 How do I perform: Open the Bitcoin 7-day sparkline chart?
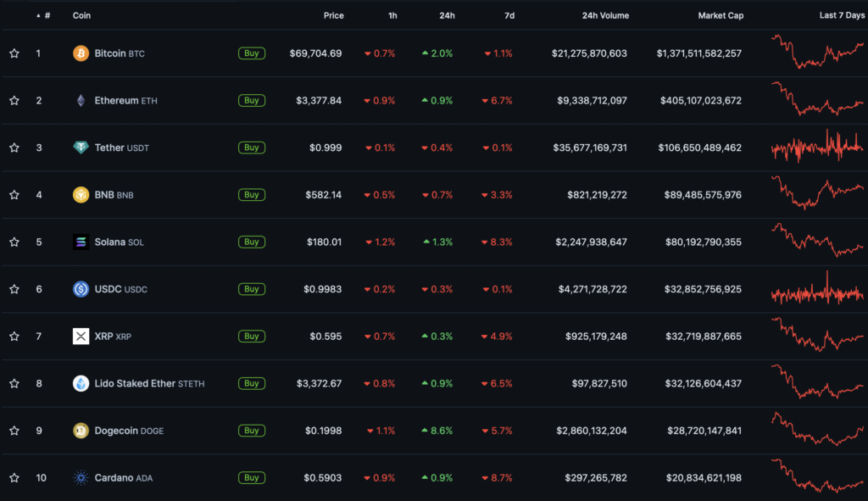click(x=817, y=52)
